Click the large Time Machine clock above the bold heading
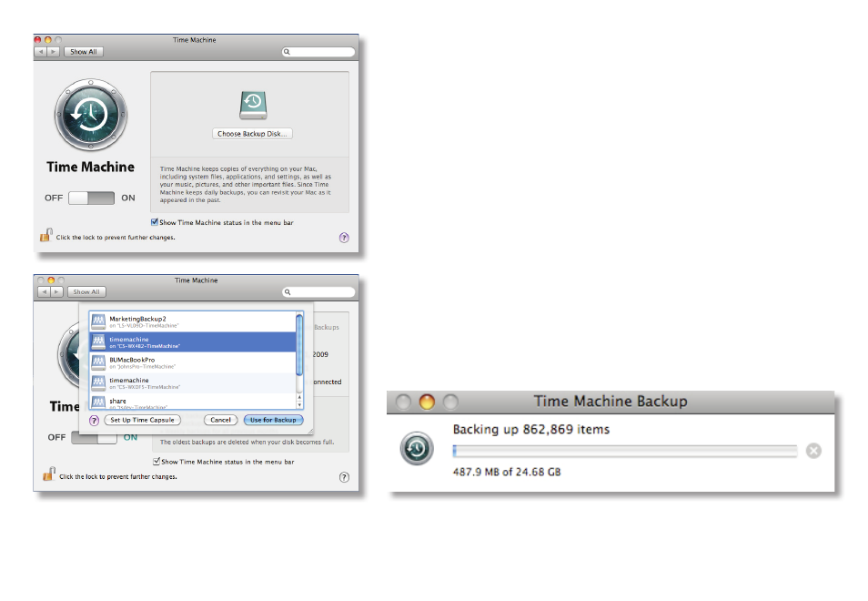Viewport: 868px width, 601px height. pyautogui.click(x=91, y=115)
